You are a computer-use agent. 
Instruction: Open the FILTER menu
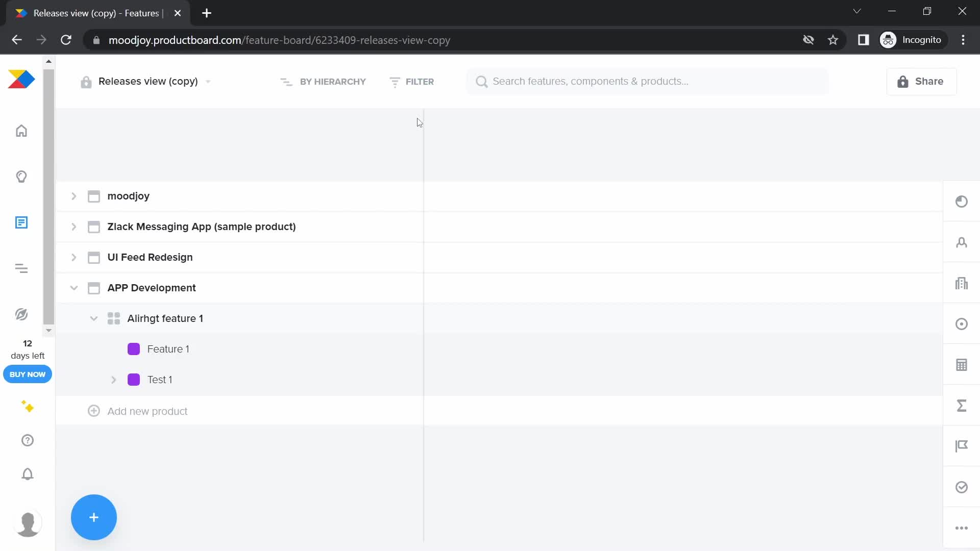(x=411, y=82)
